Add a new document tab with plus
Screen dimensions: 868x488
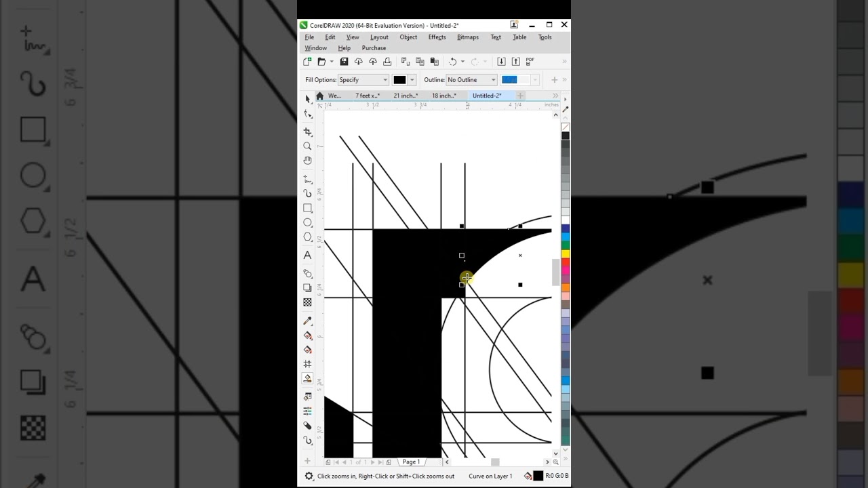coord(521,96)
